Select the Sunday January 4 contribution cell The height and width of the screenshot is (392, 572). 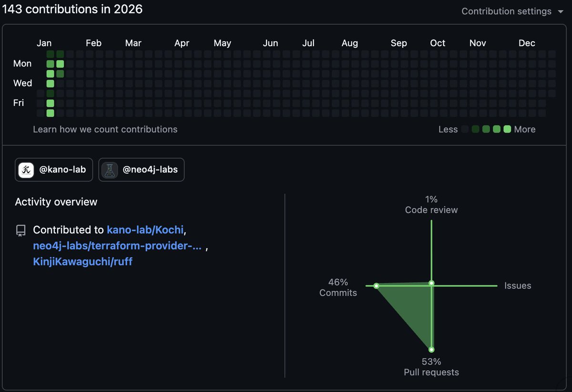coord(50,54)
